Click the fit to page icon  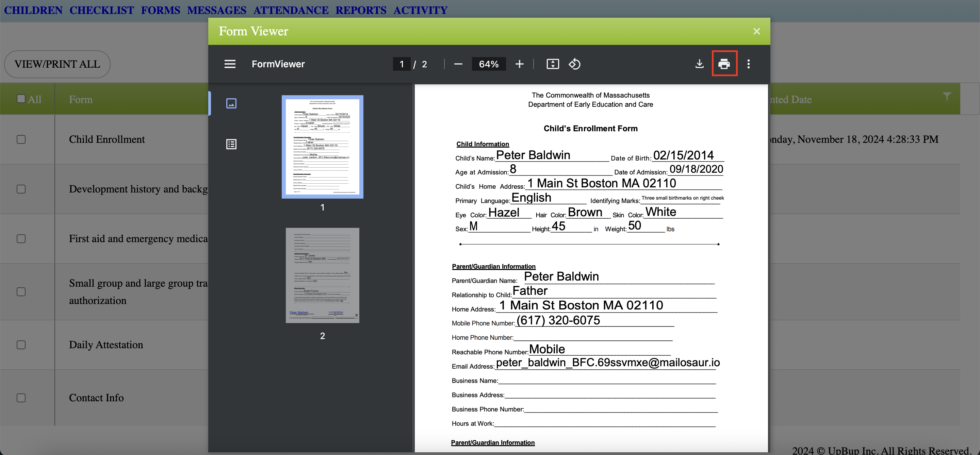point(552,64)
